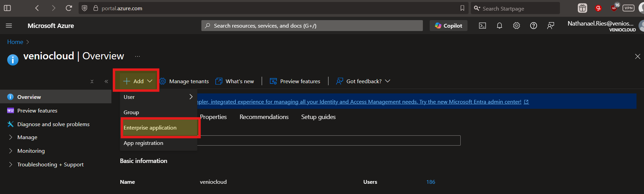Clear the sidebar search with the x icon
This screenshot has height=194, width=644.
[x=92, y=81]
